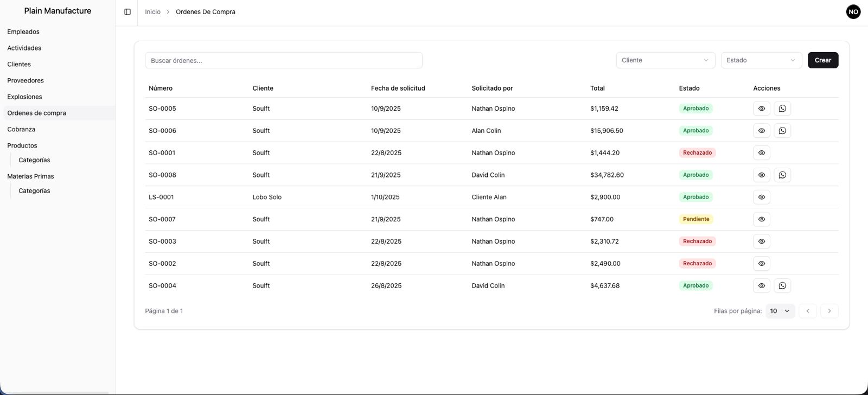Image resolution: width=868 pixels, height=395 pixels.
Task: Open order SO-0005 with the eye icon
Action: click(761, 108)
